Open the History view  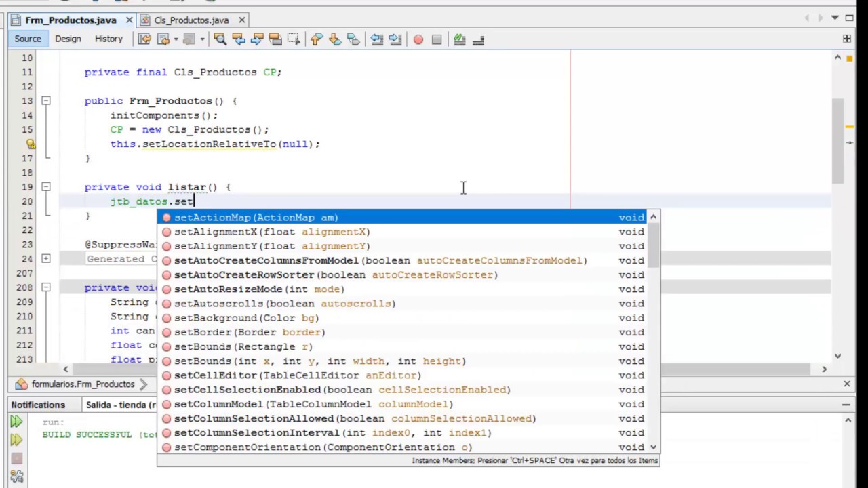108,39
